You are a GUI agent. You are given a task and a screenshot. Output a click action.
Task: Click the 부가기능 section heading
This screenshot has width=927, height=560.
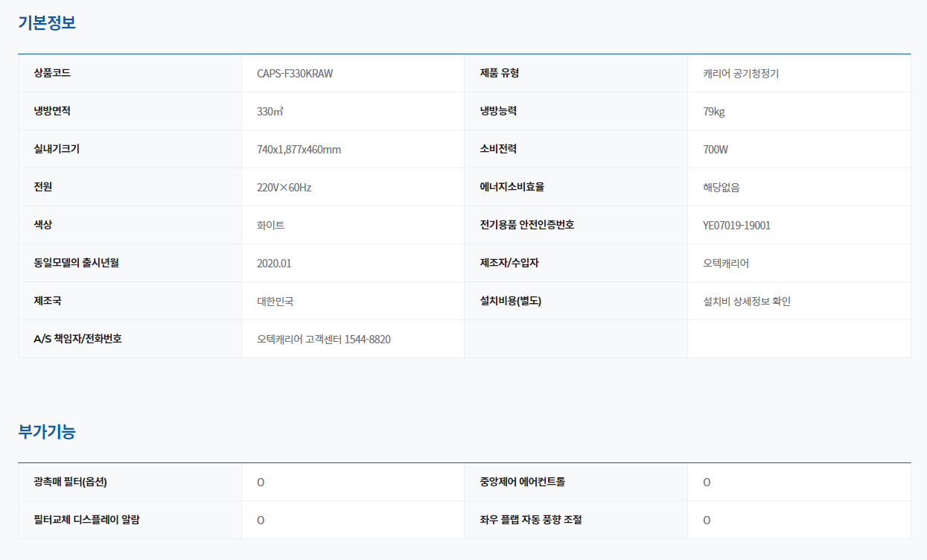click(47, 431)
